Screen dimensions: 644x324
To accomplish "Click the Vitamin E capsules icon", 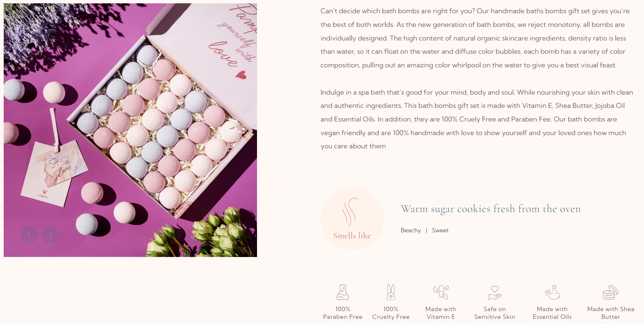I will 441,292.
